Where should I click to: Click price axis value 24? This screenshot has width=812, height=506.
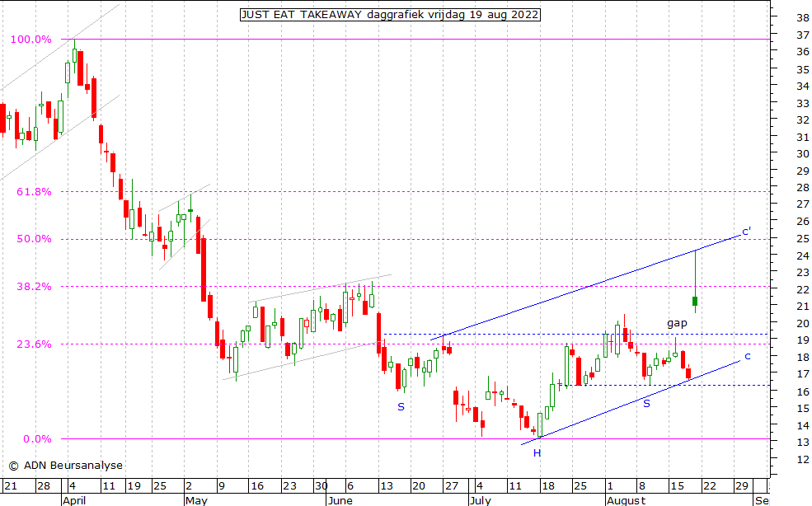pos(803,255)
